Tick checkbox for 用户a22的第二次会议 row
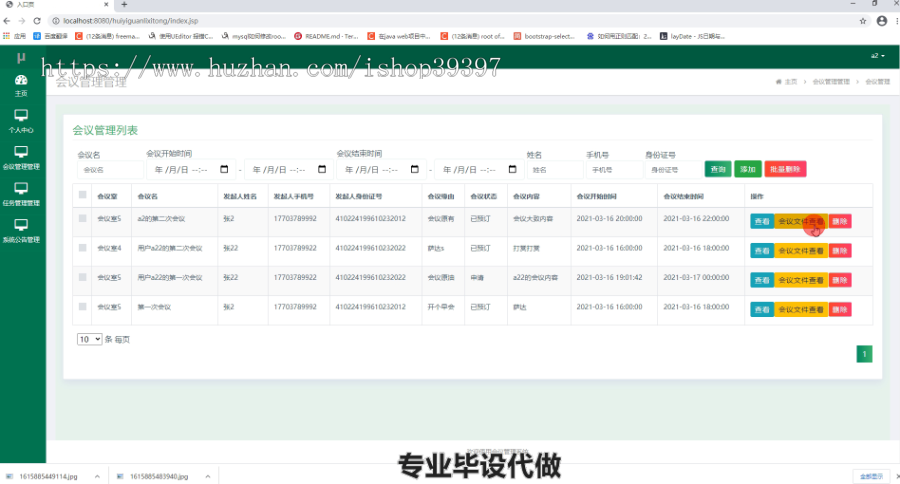Screen dimensions: 900x484 pos(83,248)
